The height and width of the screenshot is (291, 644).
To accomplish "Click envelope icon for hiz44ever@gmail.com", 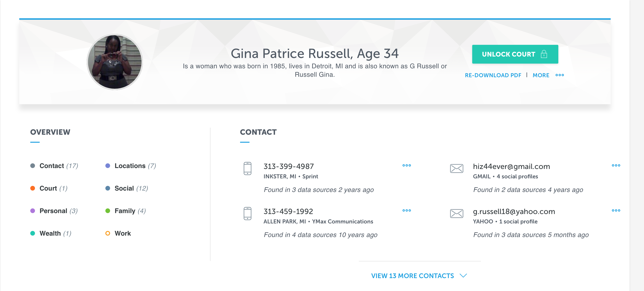I will (x=456, y=168).
